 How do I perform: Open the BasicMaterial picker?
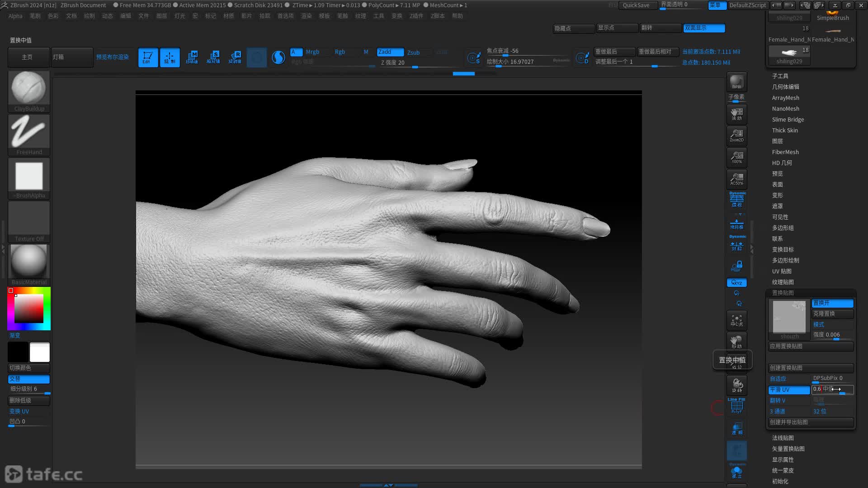point(29,265)
